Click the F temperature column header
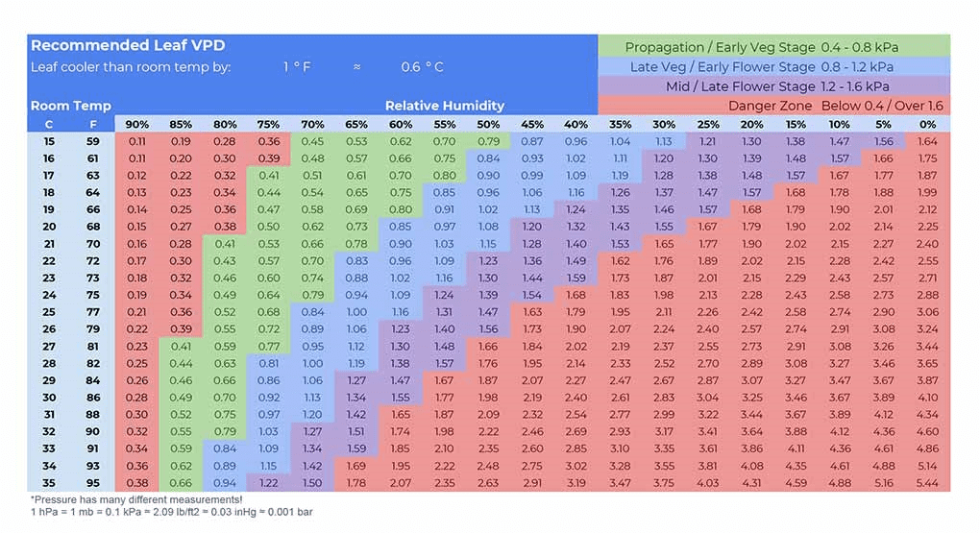Image resolution: width=980 pixels, height=533 pixels. coord(92,124)
